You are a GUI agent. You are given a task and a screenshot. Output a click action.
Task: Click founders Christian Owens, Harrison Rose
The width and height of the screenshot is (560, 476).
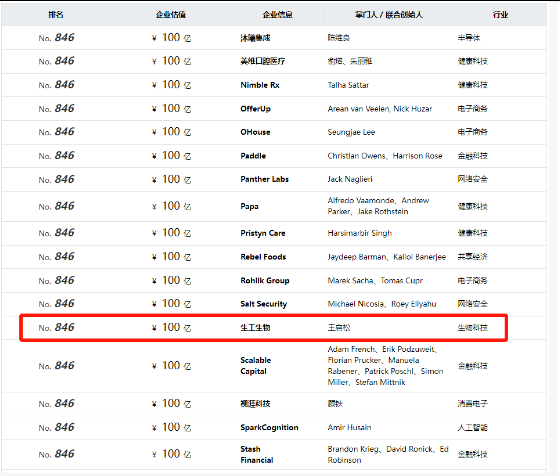tap(385, 156)
